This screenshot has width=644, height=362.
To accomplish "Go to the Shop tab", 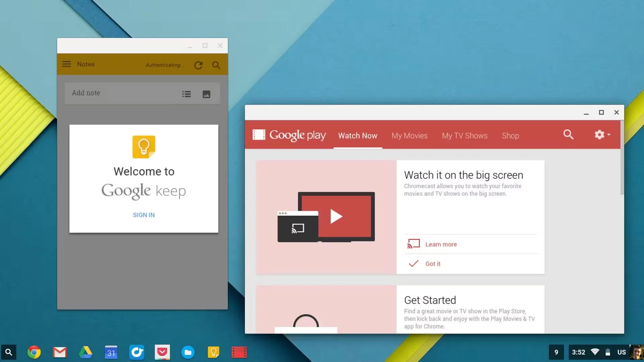I will pos(510,135).
